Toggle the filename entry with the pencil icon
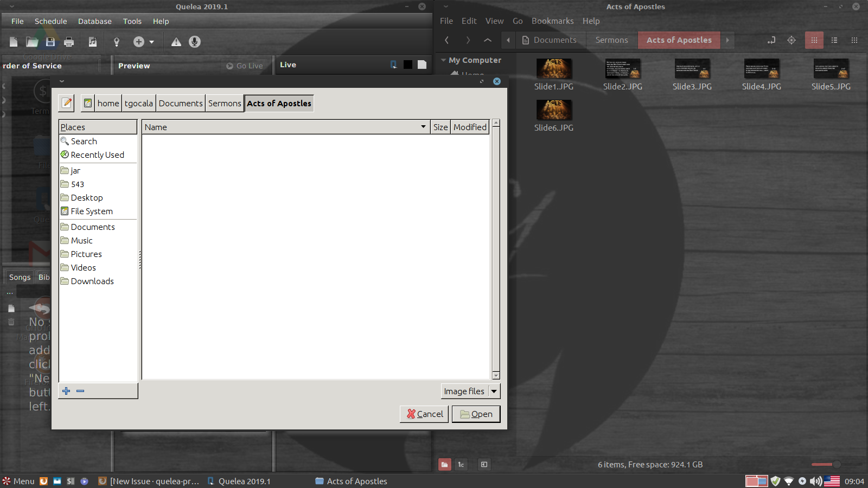The height and width of the screenshot is (488, 868). pyautogui.click(x=66, y=103)
